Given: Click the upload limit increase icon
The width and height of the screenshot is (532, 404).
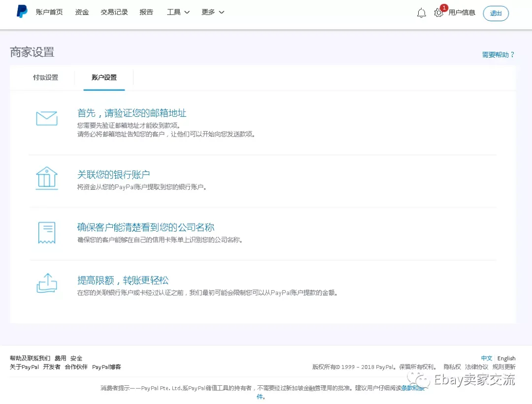Looking at the screenshot, I should [47, 283].
